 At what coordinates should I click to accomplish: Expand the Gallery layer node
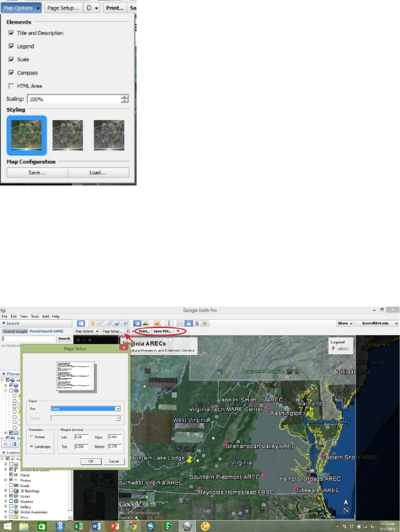(x=6, y=507)
